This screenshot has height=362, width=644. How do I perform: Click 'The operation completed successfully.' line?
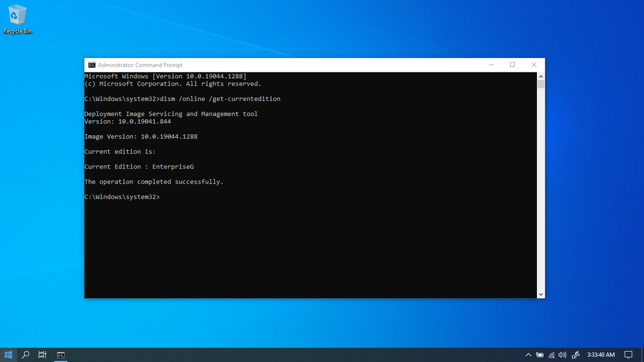click(154, 182)
